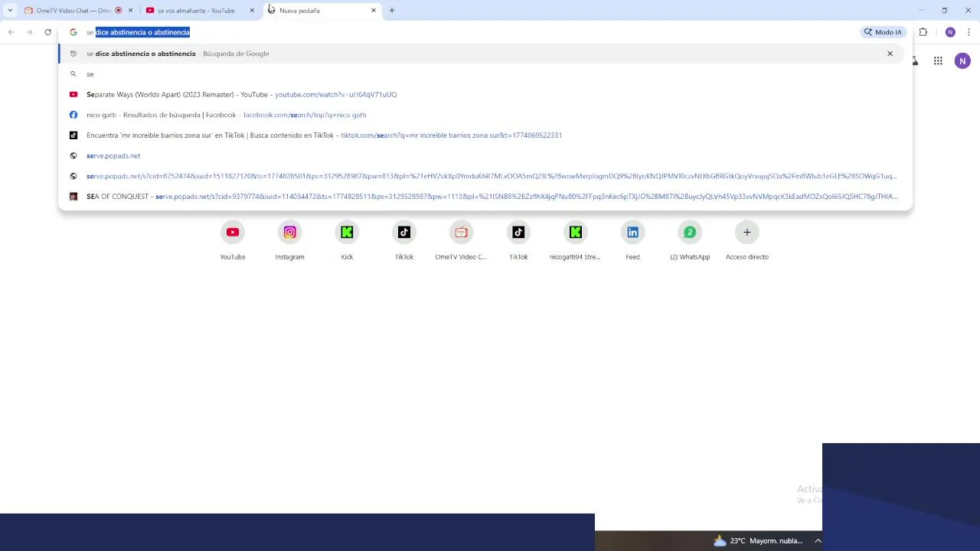This screenshot has width=980, height=551.
Task: Close the 'se vos almafuerte' YouTube tab
Action: [x=252, y=11]
